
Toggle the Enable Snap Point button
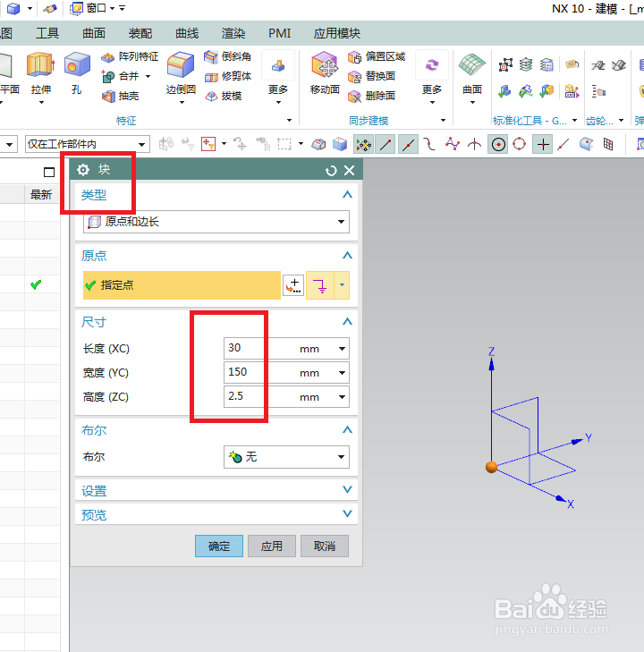tap(364, 145)
